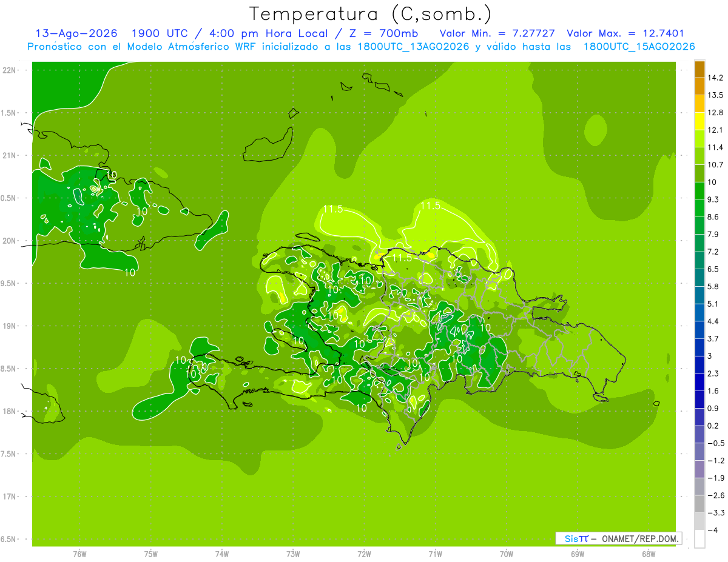Click the '73W' longitude axis label

click(293, 555)
